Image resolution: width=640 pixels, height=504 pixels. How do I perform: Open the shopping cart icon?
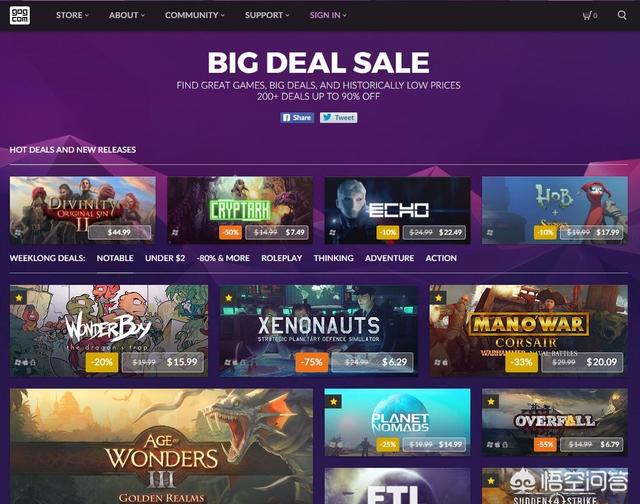589,16
